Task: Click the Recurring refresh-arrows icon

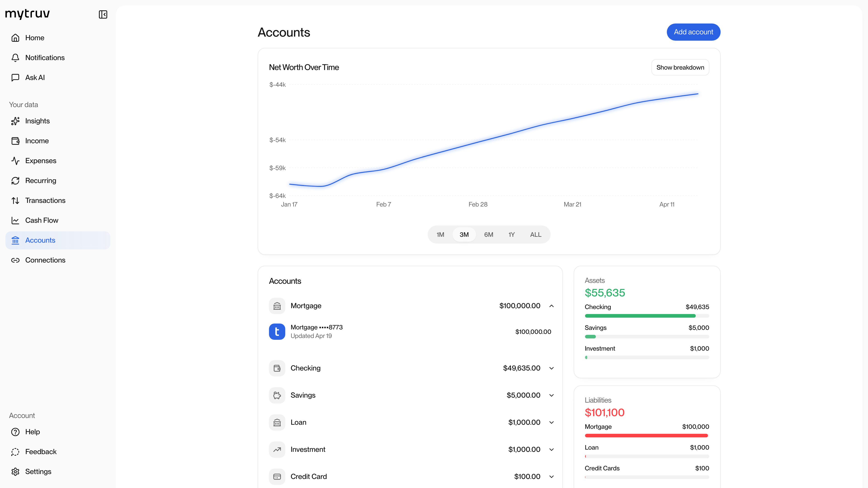Action: pyautogui.click(x=15, y=181)
